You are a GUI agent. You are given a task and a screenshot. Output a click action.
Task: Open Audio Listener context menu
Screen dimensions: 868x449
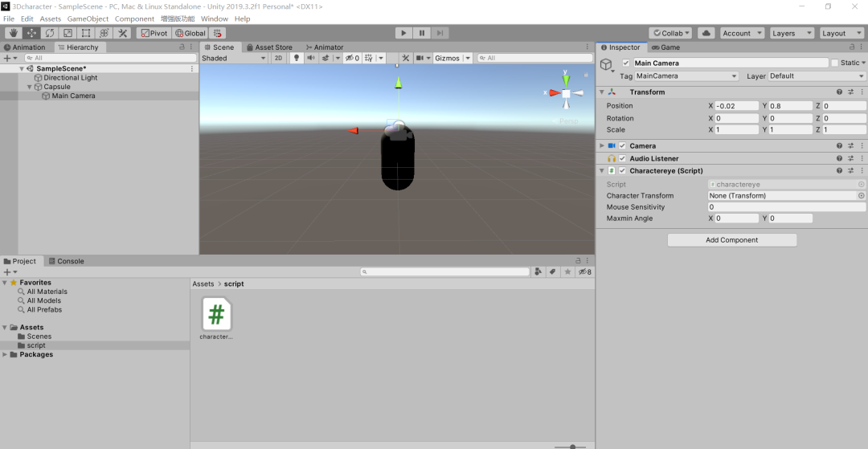862,159
